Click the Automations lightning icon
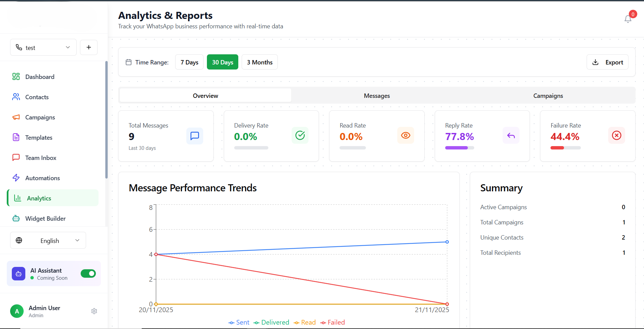 click(16, 178)
